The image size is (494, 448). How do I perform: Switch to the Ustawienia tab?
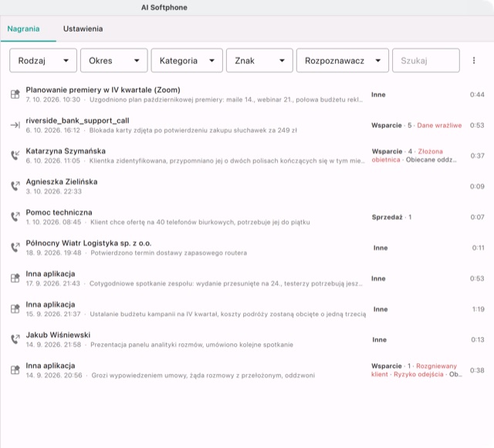[83, 29]
